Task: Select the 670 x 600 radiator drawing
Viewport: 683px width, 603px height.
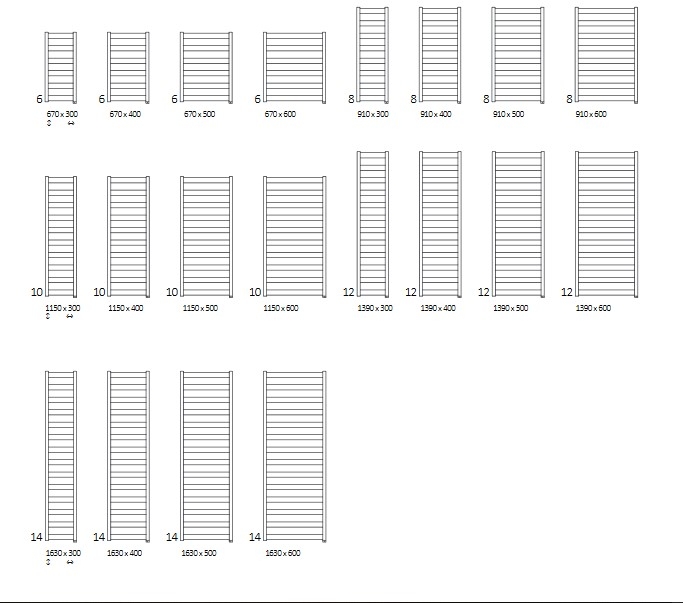Action: tap(294, 68)
